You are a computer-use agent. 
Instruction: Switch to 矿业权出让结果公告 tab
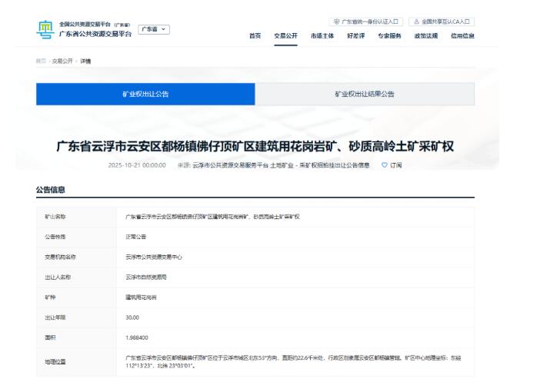[365, 94]
